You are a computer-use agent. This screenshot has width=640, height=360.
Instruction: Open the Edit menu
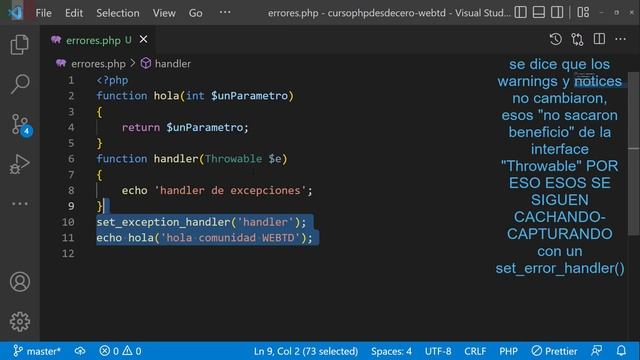pos(74,13)
